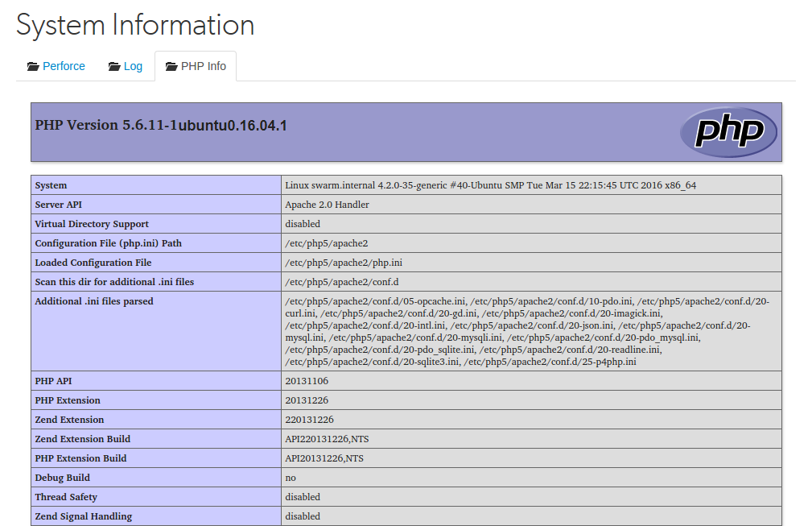Image resolution: width=812 pixels, height=526 pixels.
Task: Click the API20131226,NTS value
Action: click(x=324, y=458)
